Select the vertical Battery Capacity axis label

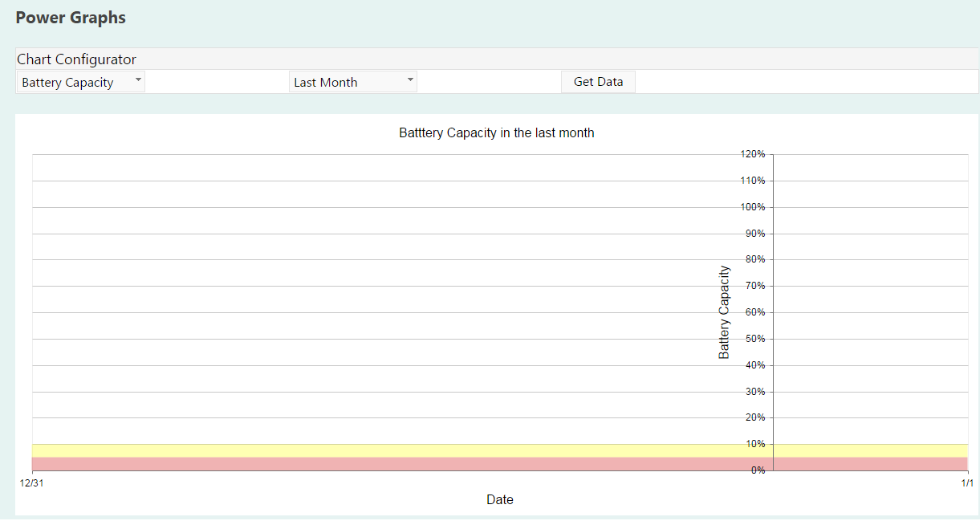click(724, 312)
